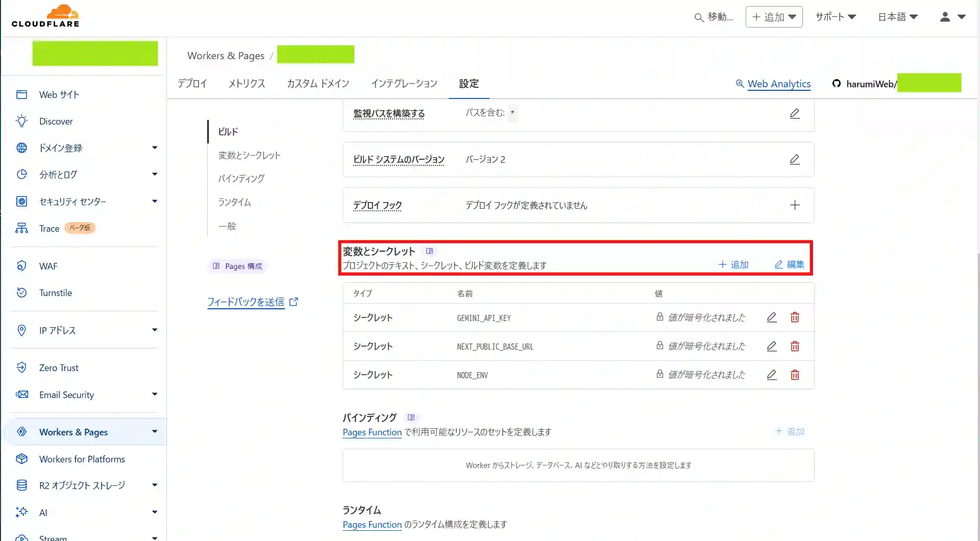Edit the NODE_ENV secret
980x541 pixels.
(x=772, y=375)
